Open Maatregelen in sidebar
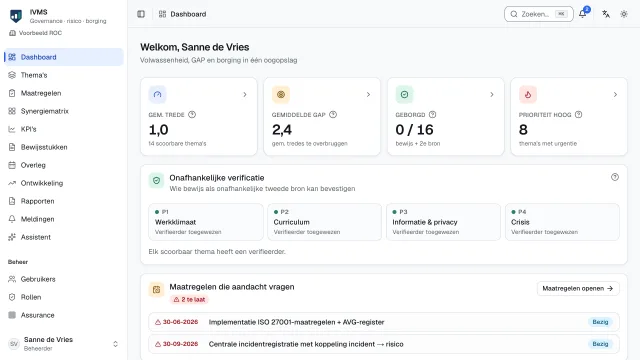The height and width of the screenshot is (360, 640). coord(64,93)
